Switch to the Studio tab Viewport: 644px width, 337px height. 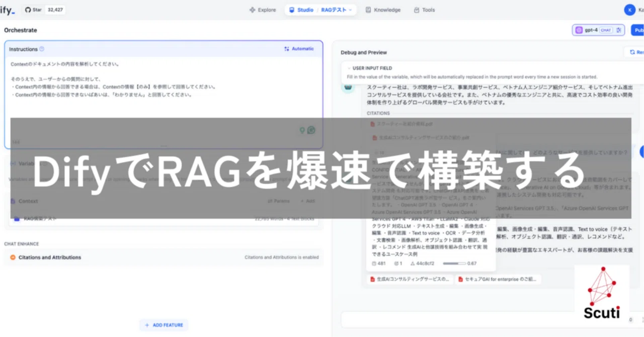301,10
